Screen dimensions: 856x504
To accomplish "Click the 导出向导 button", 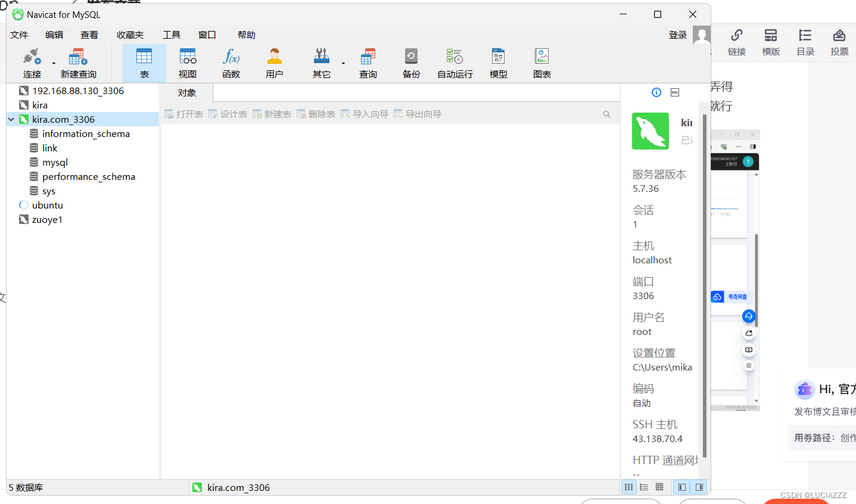I will 418,114.
